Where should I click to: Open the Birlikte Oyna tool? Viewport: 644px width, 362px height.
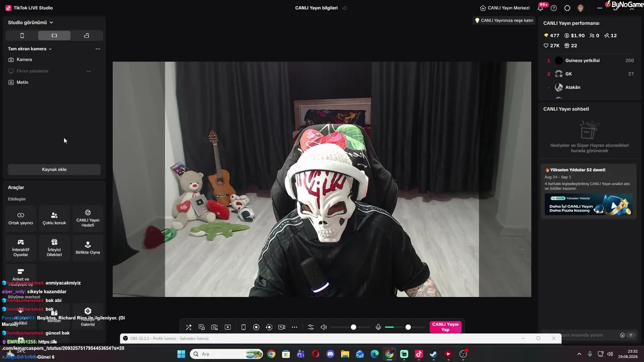(x=88, y=248)
